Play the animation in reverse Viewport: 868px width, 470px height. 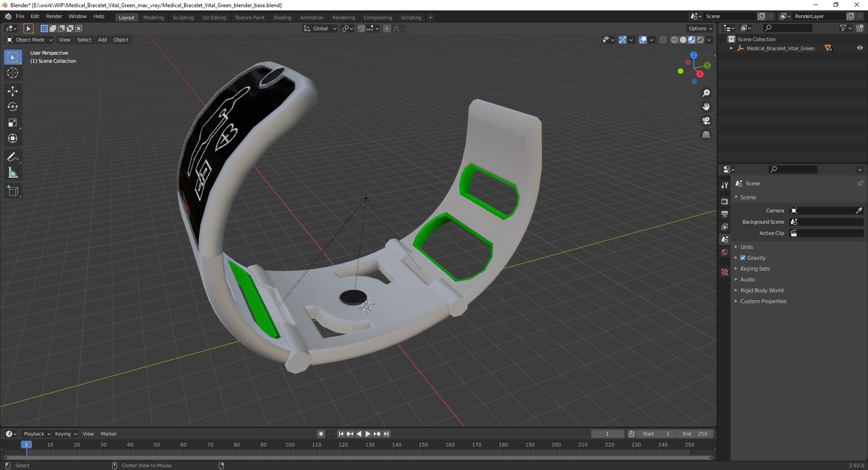pos(359,434)
